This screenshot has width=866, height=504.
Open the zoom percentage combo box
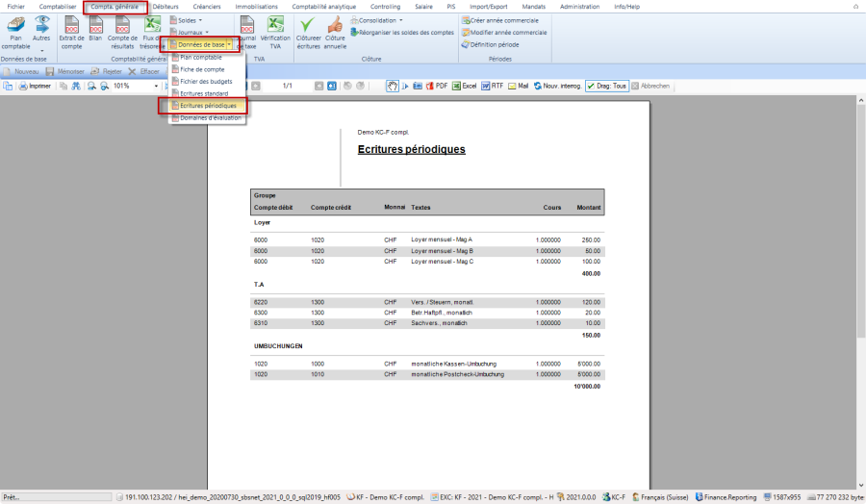pyautogui.click(x=135, y=86)
